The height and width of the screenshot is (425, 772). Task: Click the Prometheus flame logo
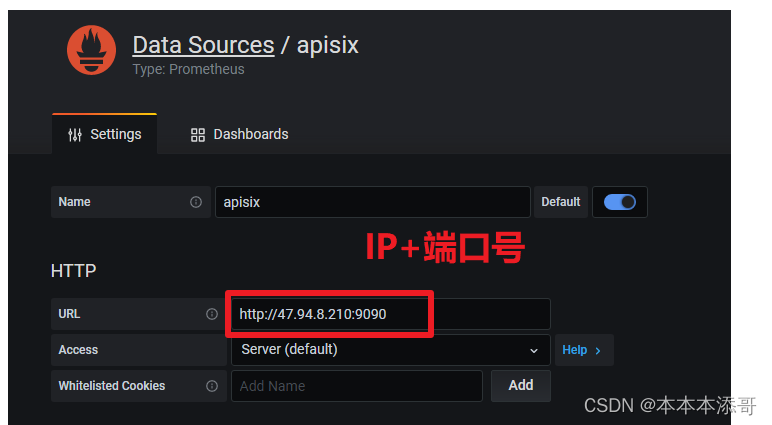pos(91,50)
